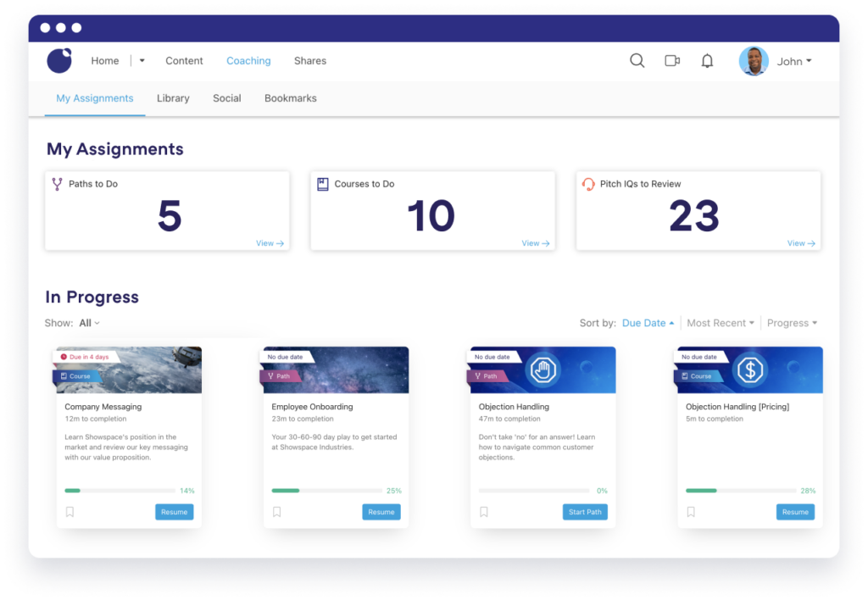Click the Showspace logo in the navbar
Viewport: 868px width, 600px height.
59,60
